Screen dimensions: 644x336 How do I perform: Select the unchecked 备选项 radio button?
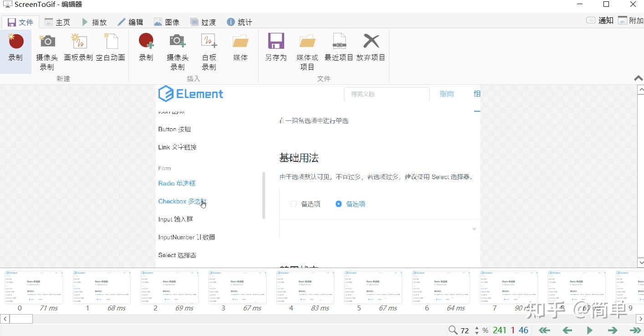click(294, 204)
